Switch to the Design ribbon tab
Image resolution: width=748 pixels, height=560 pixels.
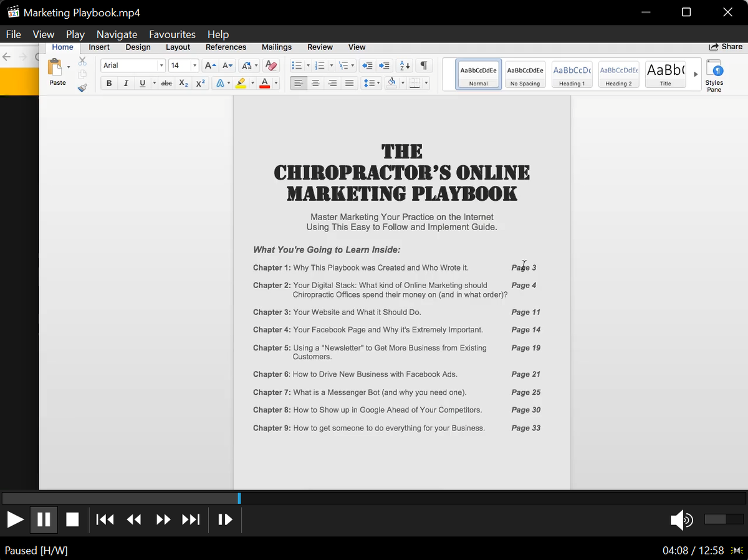point(138,47)
